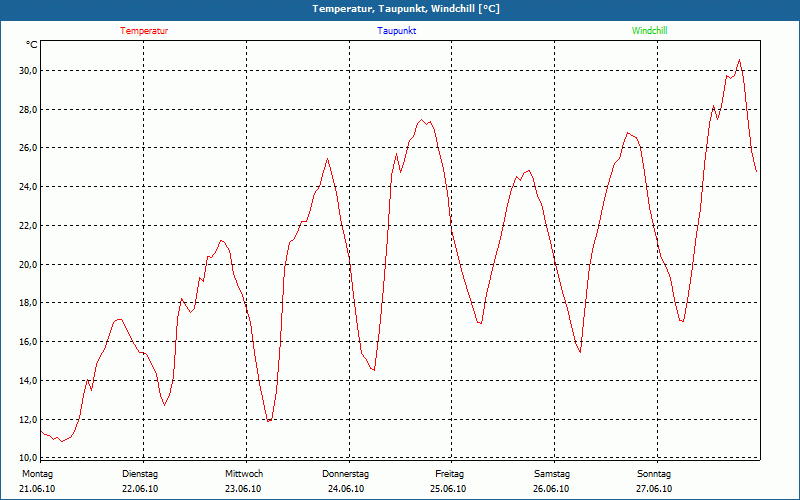The width and height of the screenshot is (800, 500).
Task: Click the date 22.06.10
Action: click(x=140, y=489)
